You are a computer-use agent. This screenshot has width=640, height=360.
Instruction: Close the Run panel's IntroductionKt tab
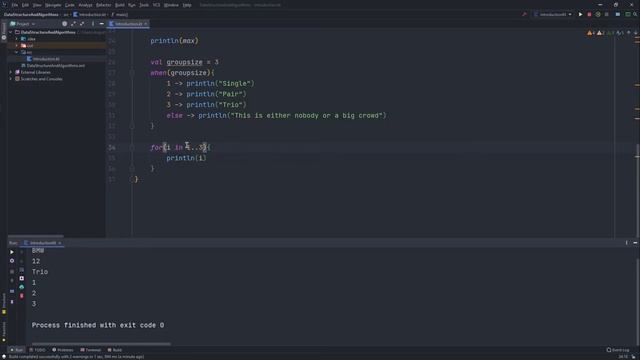pyautogui.click(x=60, y=243)
